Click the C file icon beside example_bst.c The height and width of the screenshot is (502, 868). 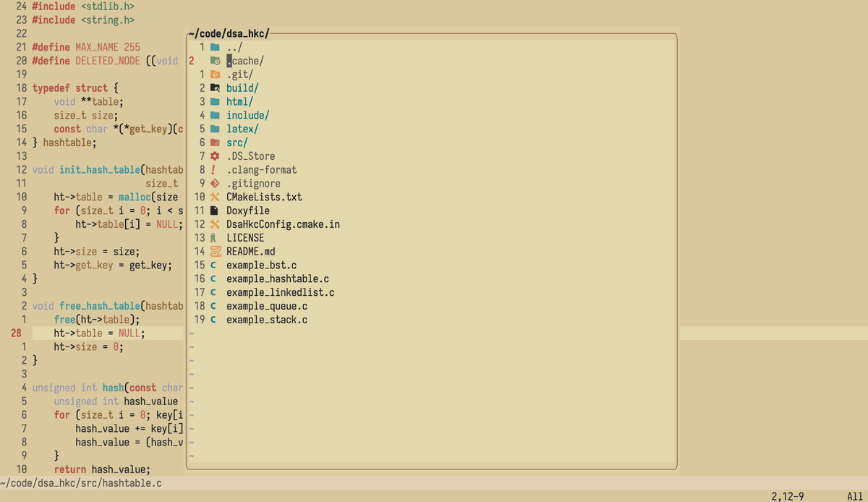tap(214, 265)
